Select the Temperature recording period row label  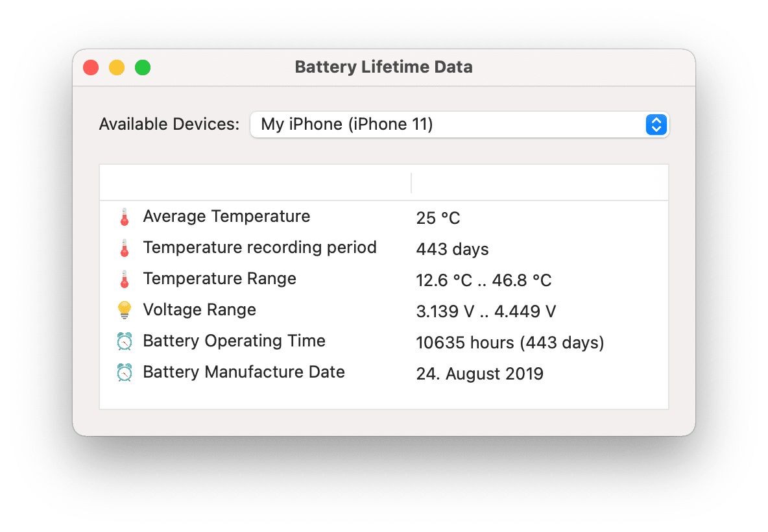coord(259,247)
